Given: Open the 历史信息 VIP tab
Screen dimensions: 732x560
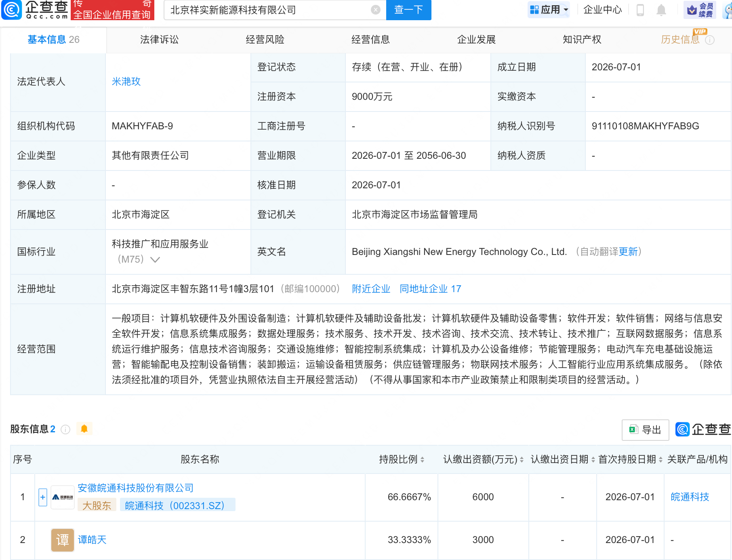Looking at the screenshot, I should click(x=680, y=39).
